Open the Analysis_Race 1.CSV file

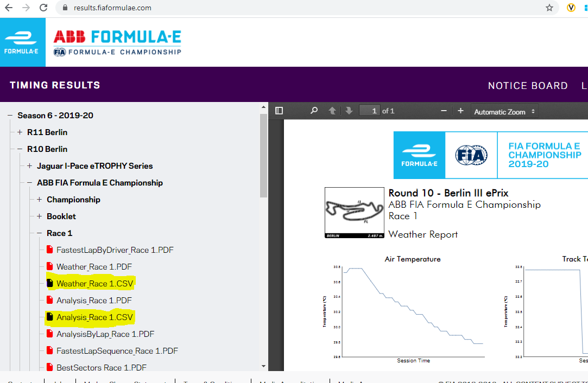(x=94, y=317)
